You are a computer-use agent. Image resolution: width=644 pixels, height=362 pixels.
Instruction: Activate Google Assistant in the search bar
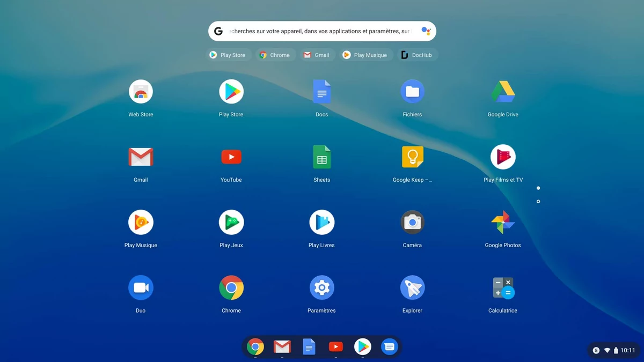click(x=426, y=31)
